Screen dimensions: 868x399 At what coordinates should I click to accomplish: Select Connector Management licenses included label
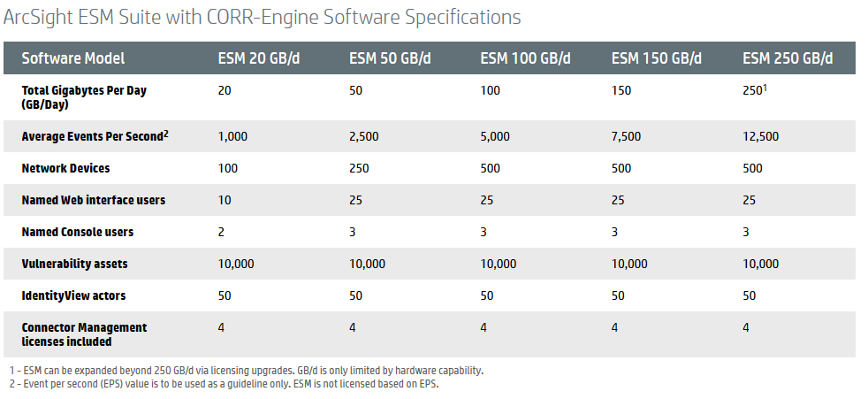click(x=84, y=334)
